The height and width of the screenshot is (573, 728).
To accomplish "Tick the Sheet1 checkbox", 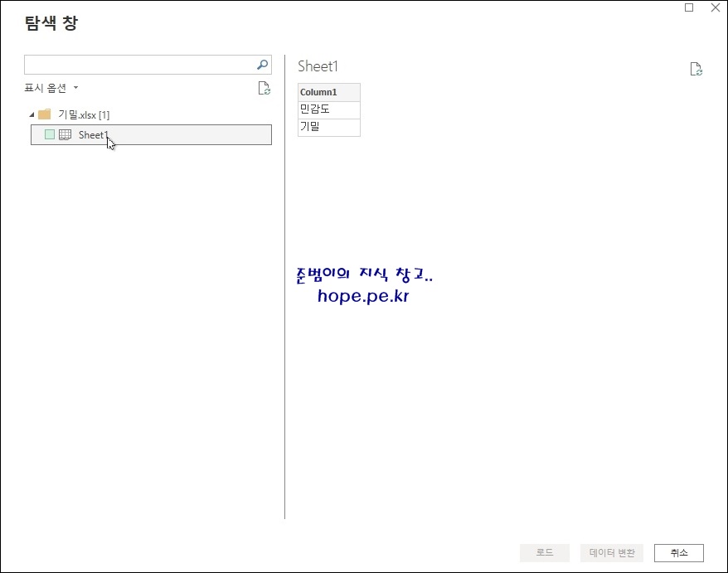I will pos(50,134).
